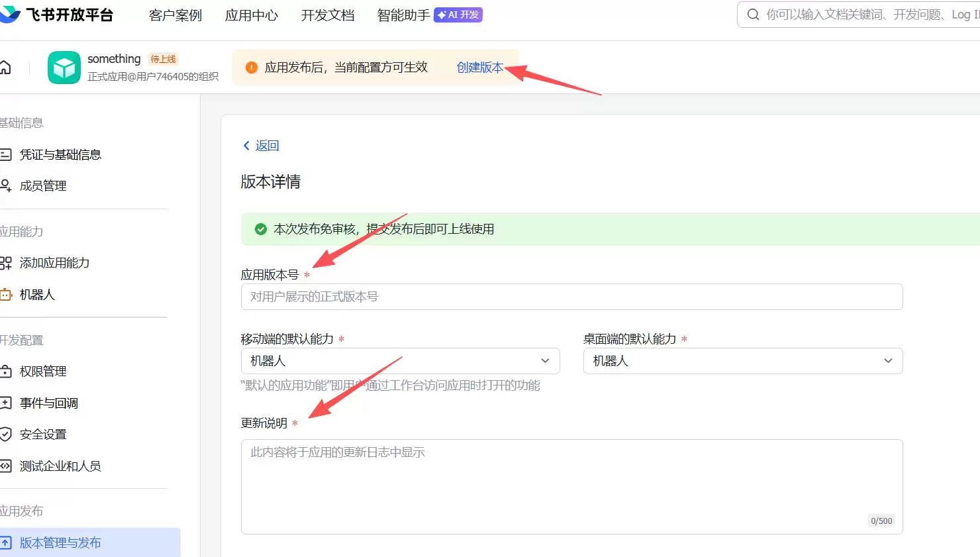Click the back chevron beside 返回
Screen dimensions: 980x557
246,146
